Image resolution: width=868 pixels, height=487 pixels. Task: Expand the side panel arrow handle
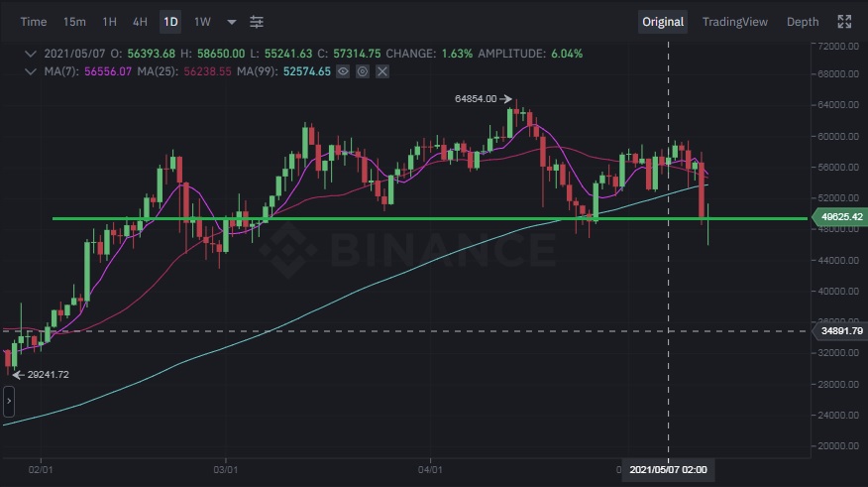tap(9, 401)
